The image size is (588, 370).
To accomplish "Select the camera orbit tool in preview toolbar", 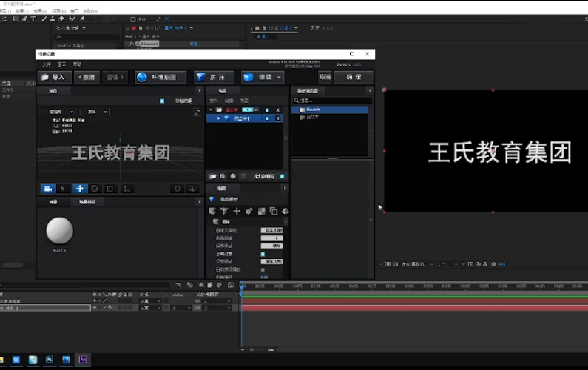I will tap(48, 189).
